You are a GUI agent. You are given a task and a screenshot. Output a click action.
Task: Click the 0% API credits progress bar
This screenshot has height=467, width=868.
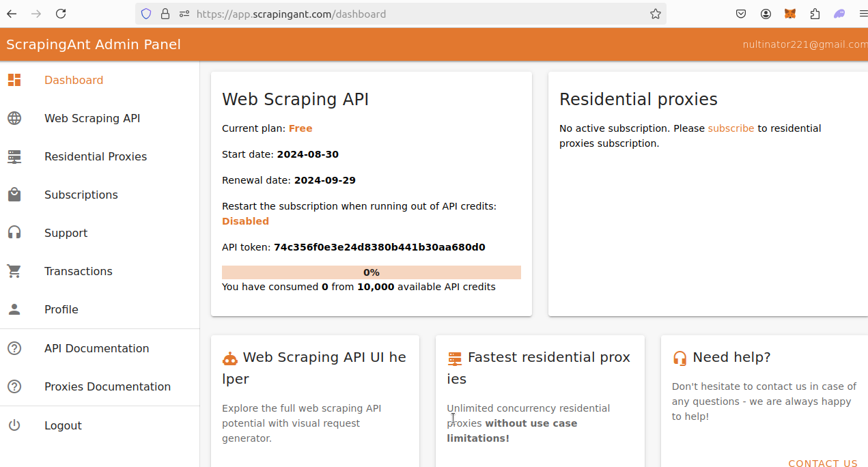pyautogui.click(x=371, y=272)
